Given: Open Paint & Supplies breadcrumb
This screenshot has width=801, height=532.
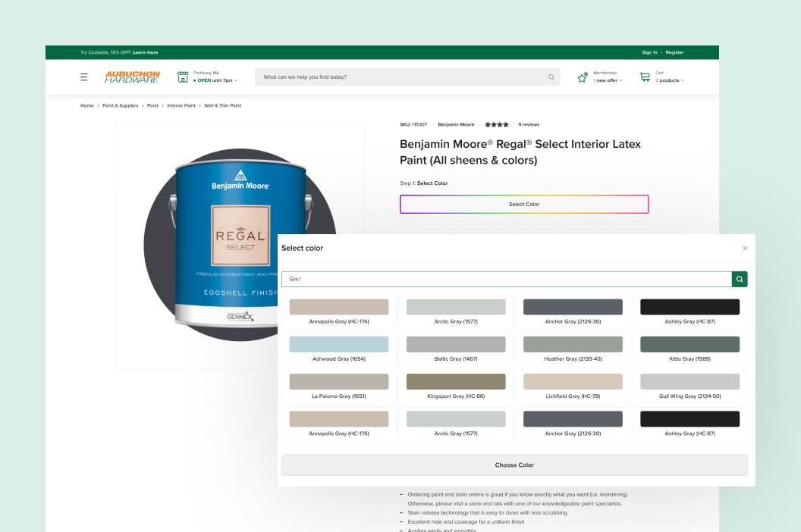Looking at the screenshot, I should pos(120,105).
